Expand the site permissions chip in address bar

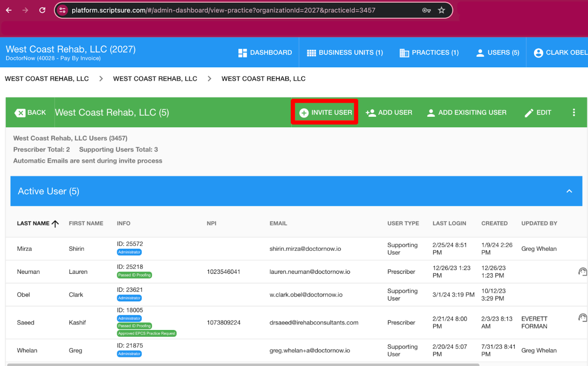[x=63, y=10]
